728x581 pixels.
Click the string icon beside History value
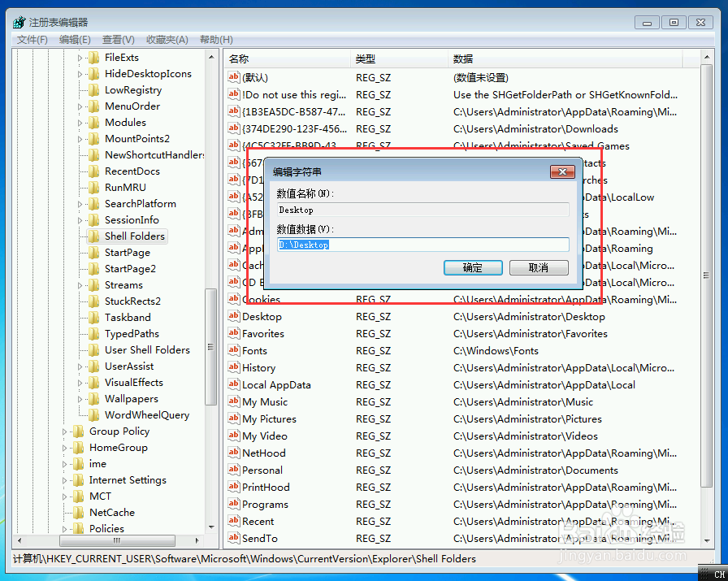click(234, 367)
